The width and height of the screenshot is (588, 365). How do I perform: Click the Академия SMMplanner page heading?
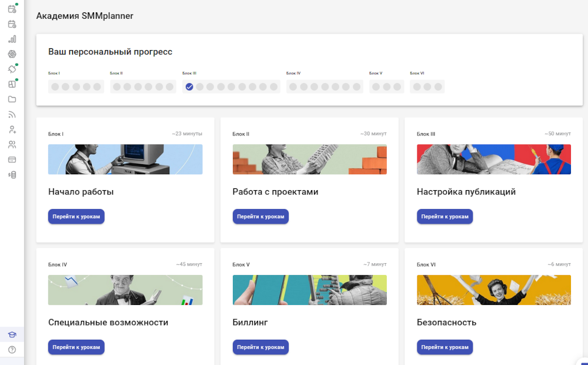85,16
